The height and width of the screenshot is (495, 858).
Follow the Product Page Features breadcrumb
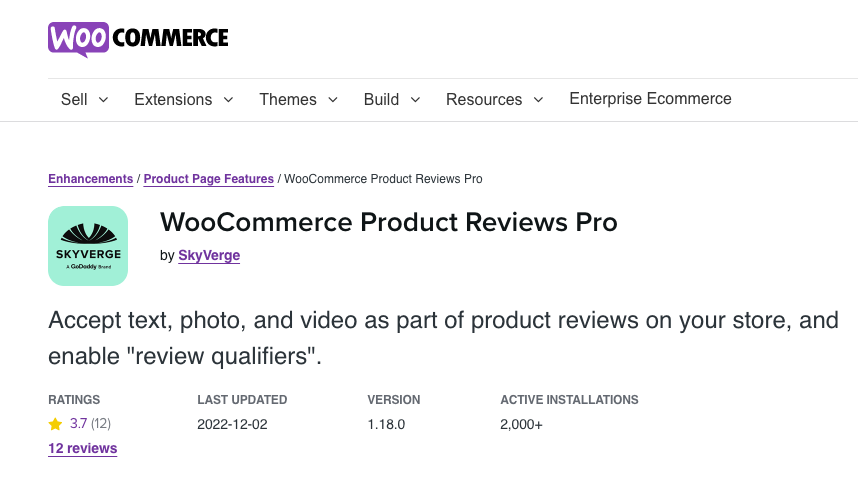(208, 179)
